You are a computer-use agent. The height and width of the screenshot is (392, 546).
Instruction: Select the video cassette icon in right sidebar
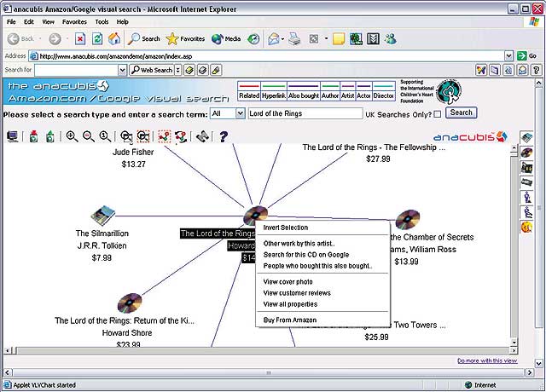[526, 182]
